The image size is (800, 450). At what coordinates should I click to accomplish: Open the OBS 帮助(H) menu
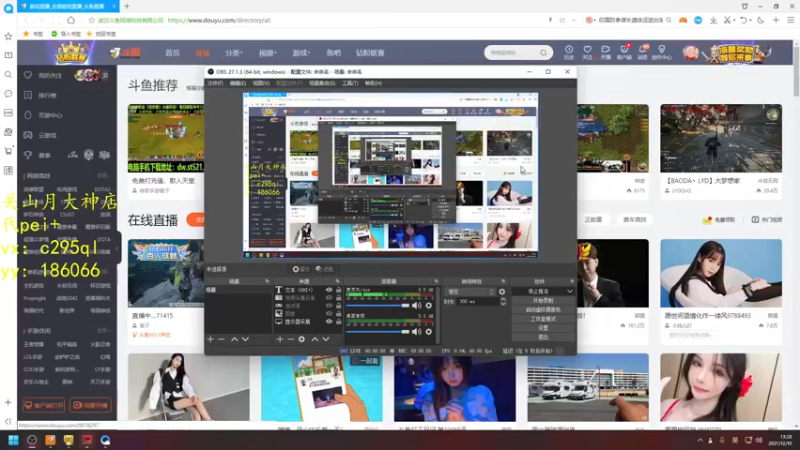click(373, 83)
